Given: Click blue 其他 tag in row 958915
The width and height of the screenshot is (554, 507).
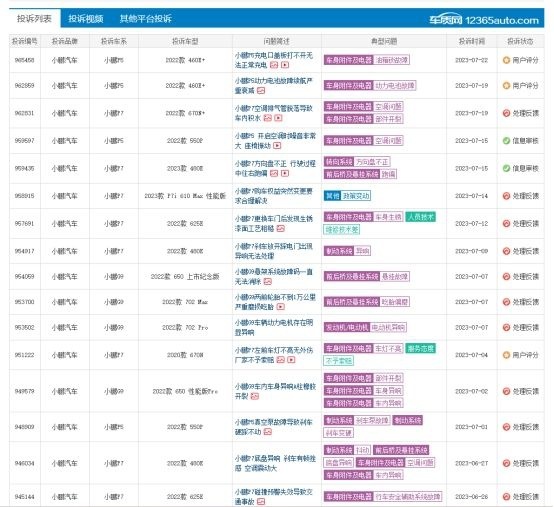Looking at the screenshot, I should click(x=332, y=196).
